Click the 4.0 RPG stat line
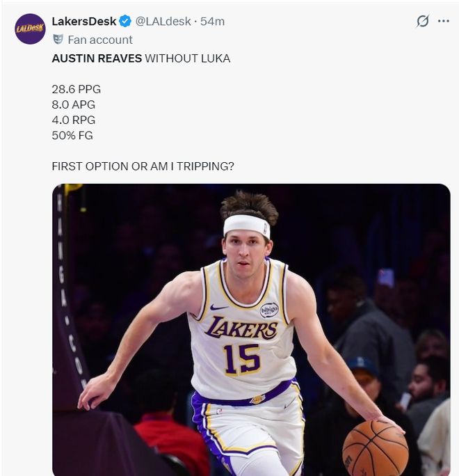The width and height of the screenshot is (459, 476). click(74, 120)
